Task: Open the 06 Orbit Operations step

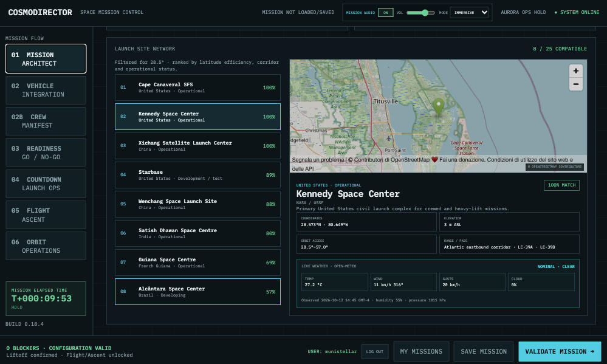Action: point(46,246)
